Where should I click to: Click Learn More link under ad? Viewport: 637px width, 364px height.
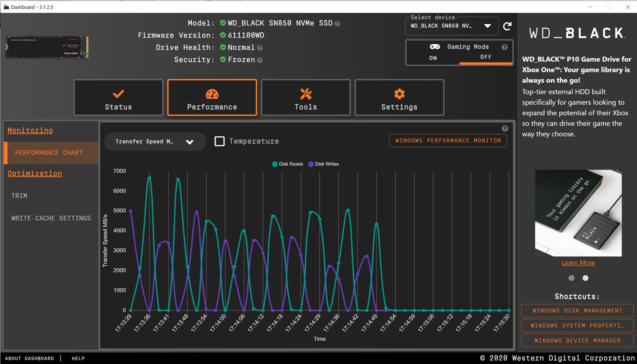(578, 263)
